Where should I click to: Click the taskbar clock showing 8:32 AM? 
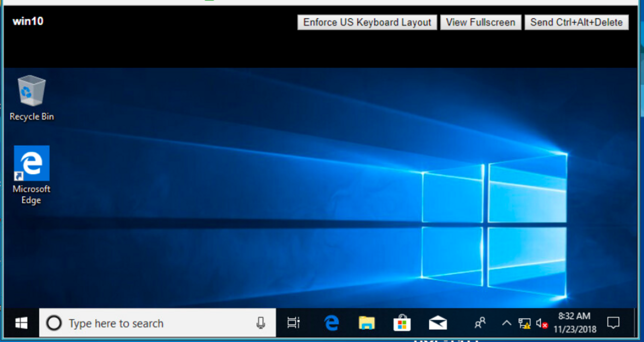(575, 322)
